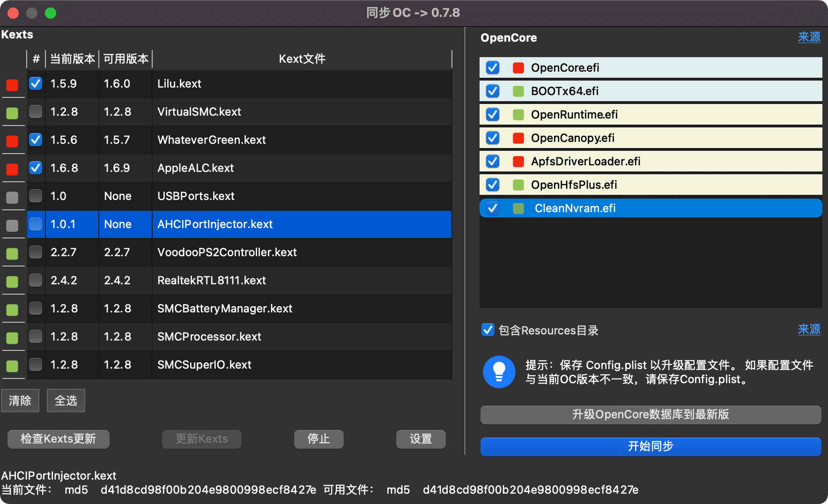The height and width of the screenshot is (504, 828).
Task: Click the red status square of OpenCore.efi
Action: coord(518,68)
